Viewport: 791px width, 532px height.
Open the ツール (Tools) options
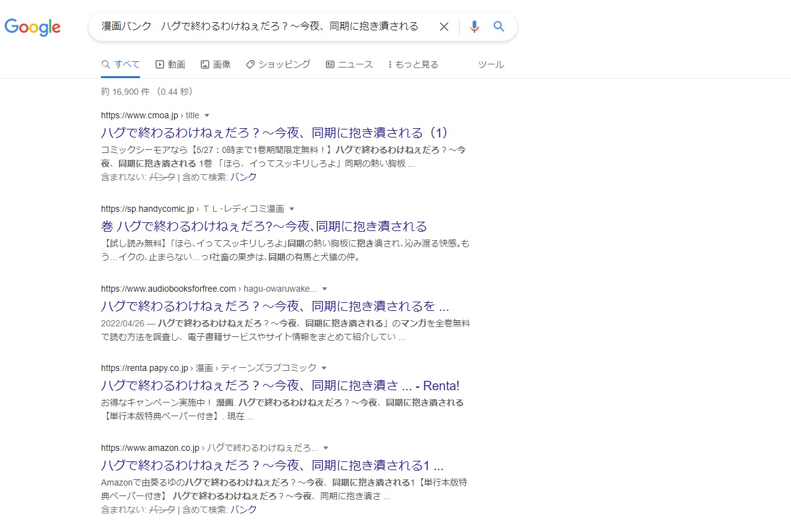pos(491,64)
